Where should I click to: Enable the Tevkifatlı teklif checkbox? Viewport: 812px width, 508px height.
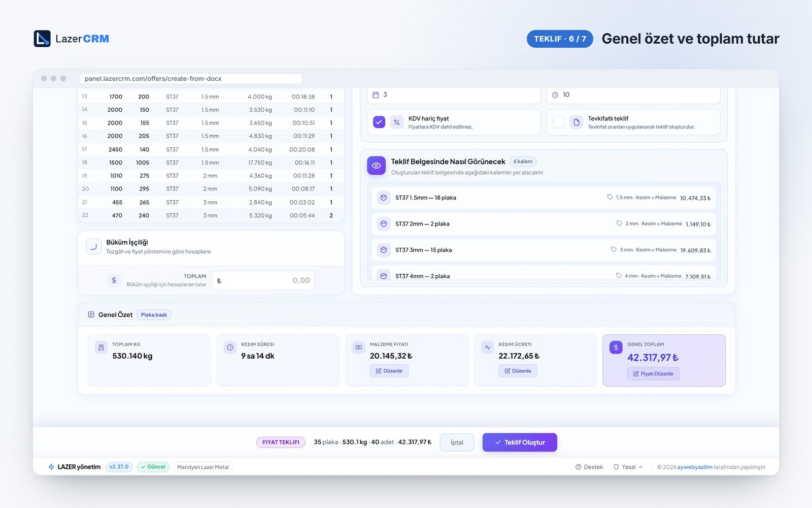pyautogui.click(x=558, y=122)
